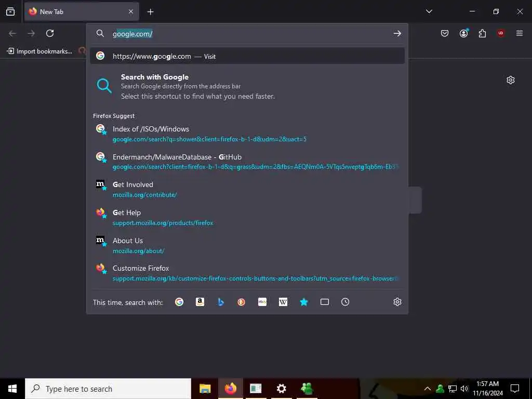This screenshot has width=532, height=399.
Task: Search this time with Amazon icon
Action: point(200,302)
